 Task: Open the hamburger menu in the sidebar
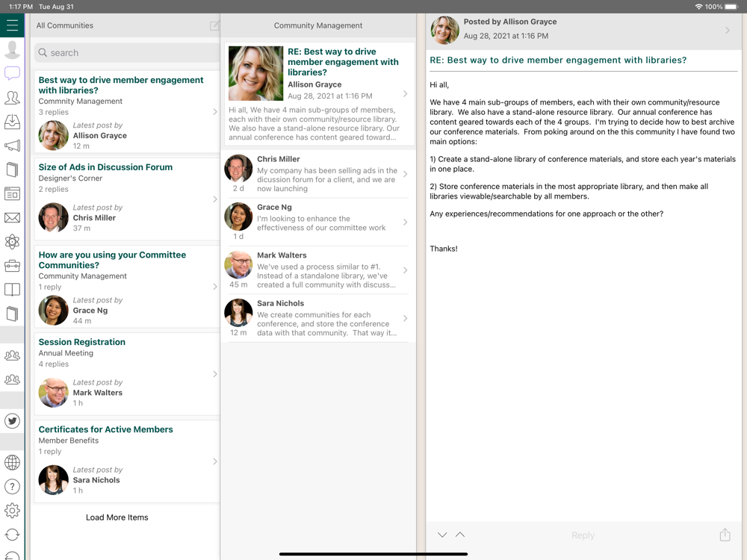(12, 25)
